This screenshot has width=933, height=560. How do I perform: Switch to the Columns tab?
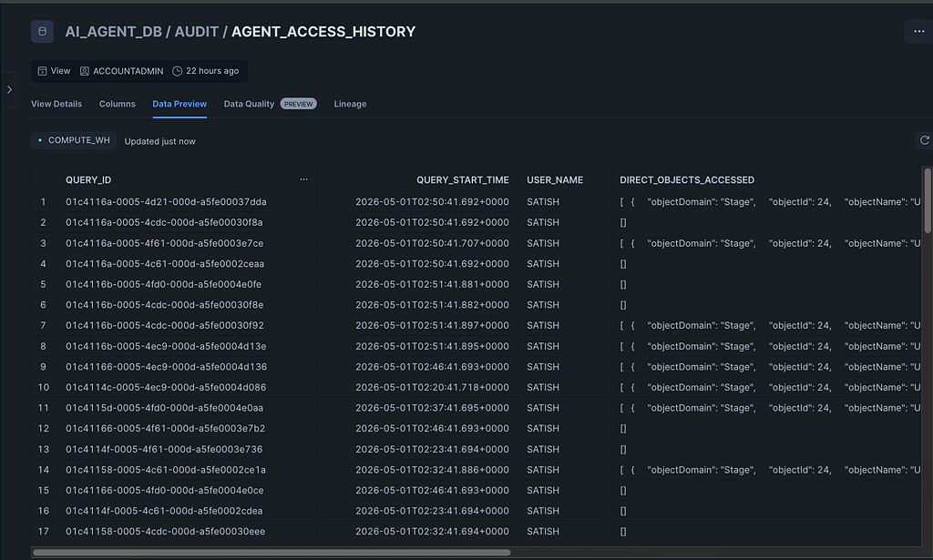tap(118, 104)
